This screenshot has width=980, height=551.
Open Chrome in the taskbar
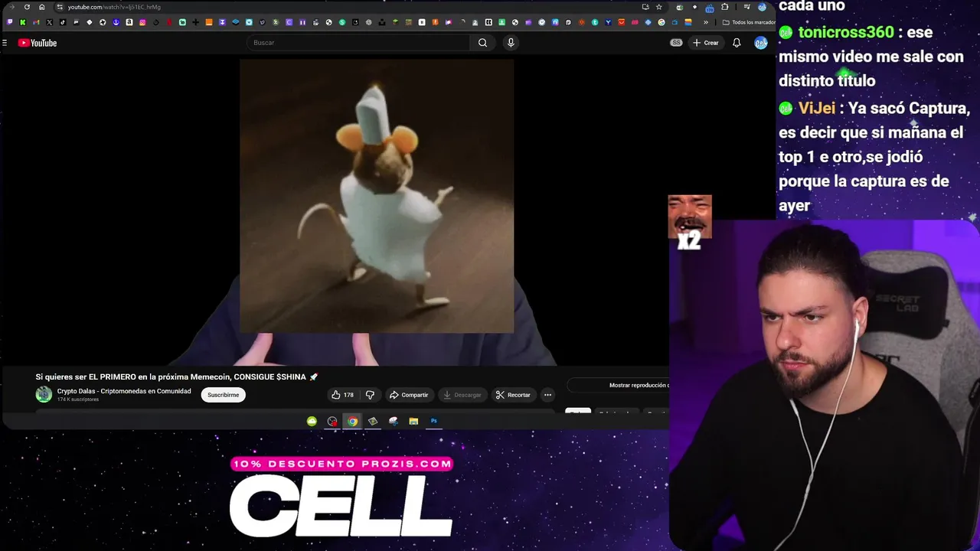[352, 421]
